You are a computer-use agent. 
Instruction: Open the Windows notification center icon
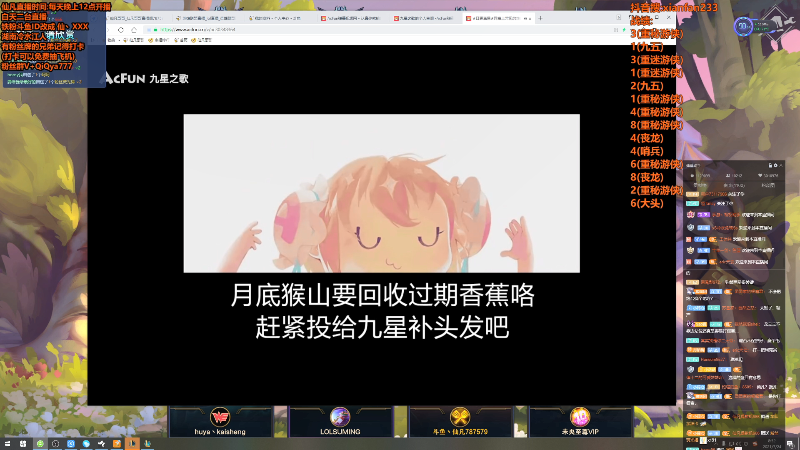point(790,444)
